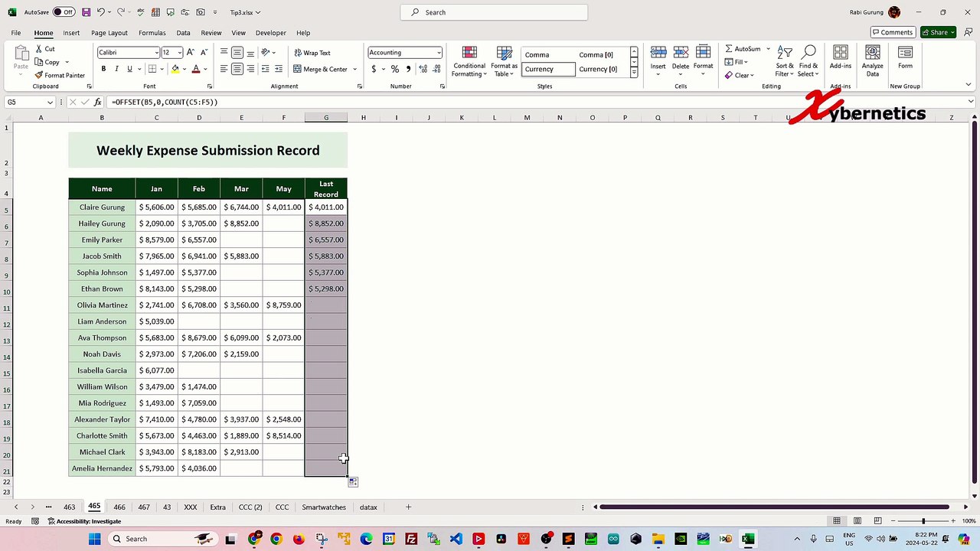Expand the cell styles gallery

pos(634,73)
